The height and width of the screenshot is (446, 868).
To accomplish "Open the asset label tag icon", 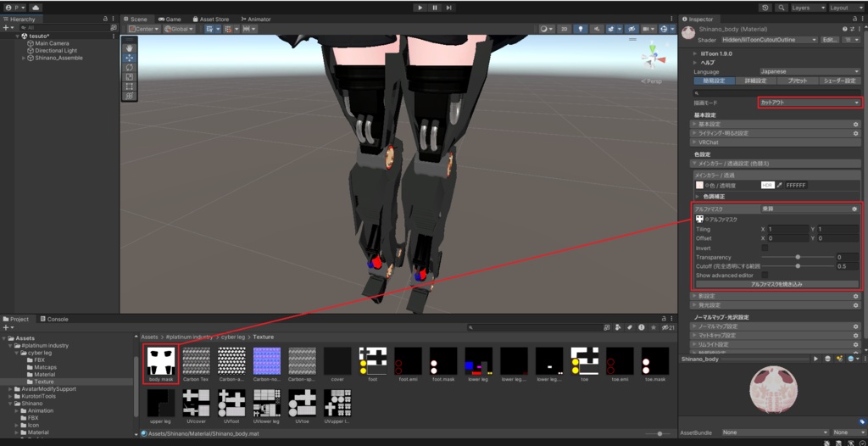I will tap(862, 422).
